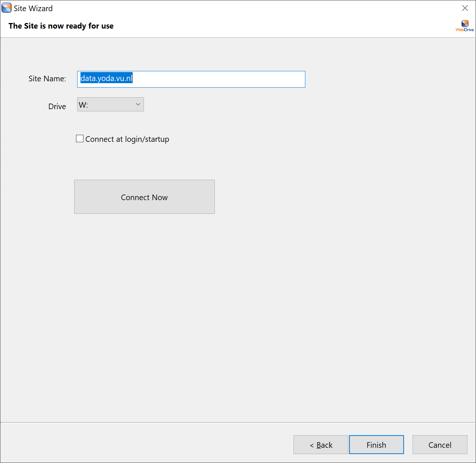Cancel the site setup wizard
The width and height of the screenshot is (476, 463).
(x=440, y=444)
